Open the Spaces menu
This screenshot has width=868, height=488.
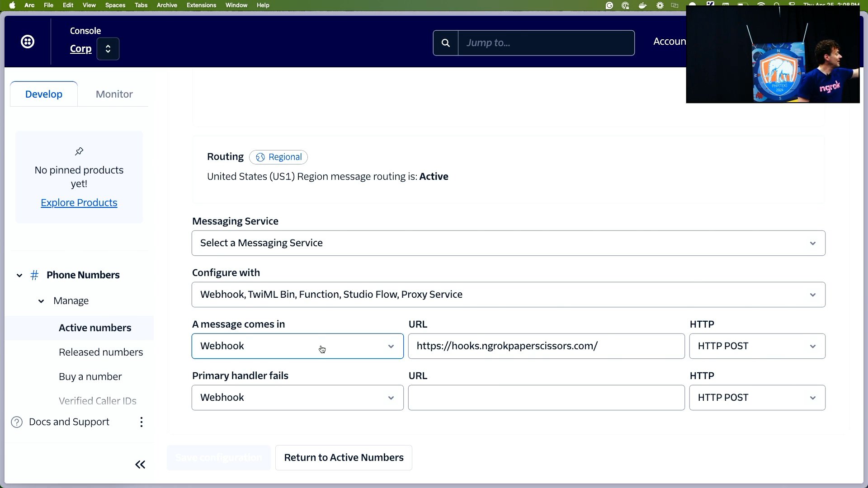click(x=115, y=5)
